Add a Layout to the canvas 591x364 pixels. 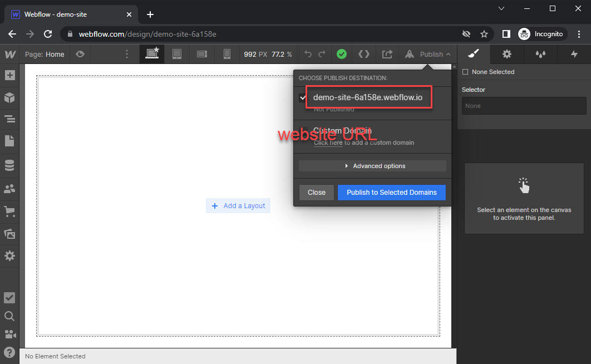coord(238,206)
